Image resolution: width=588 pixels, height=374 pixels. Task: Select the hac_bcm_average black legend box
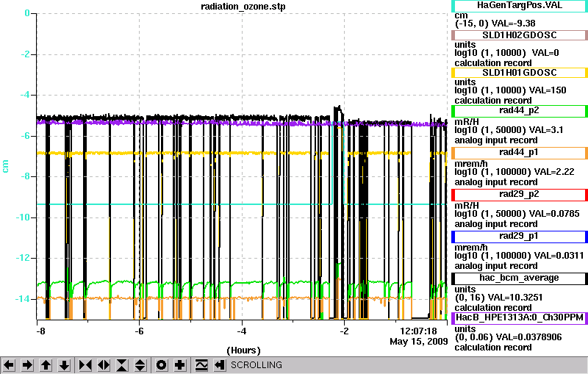[520, 278]
